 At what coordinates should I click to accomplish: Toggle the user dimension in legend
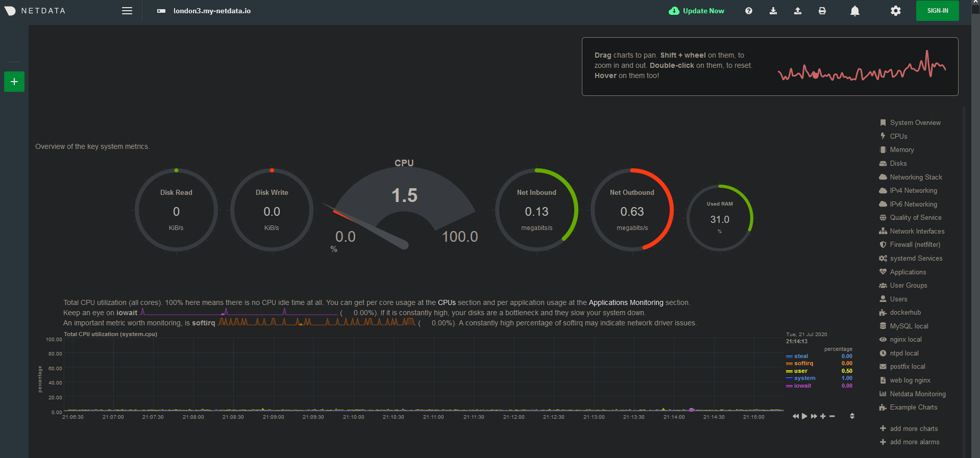coord(800,371)
